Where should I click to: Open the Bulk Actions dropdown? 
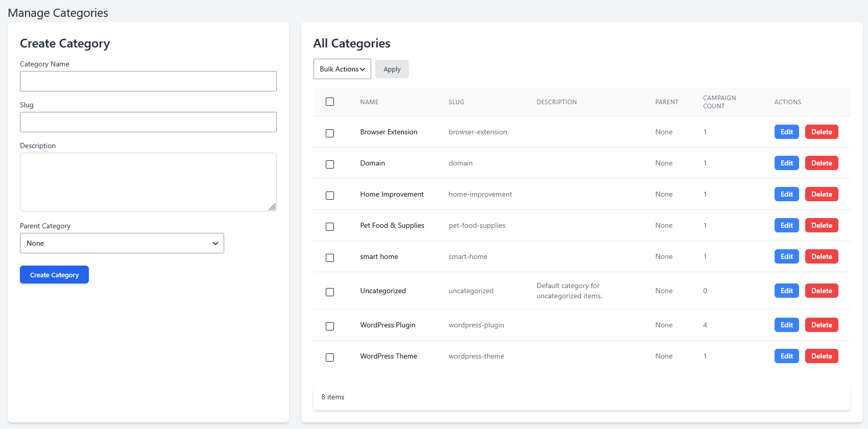[342, 69]
